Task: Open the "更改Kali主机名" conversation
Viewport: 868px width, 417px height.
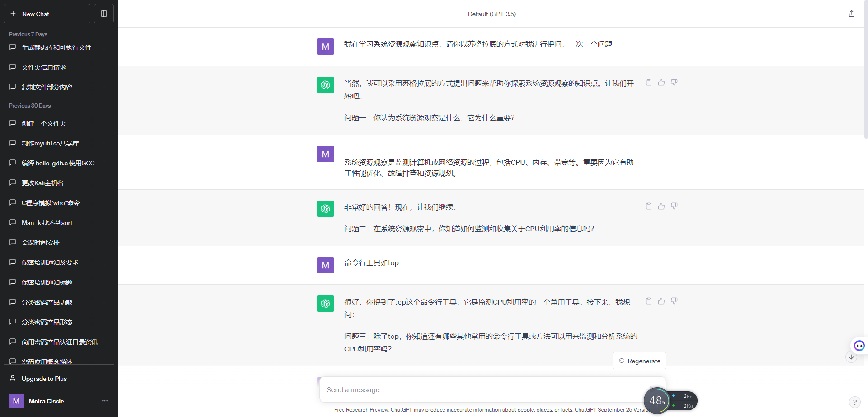Action: click(42, 183)
